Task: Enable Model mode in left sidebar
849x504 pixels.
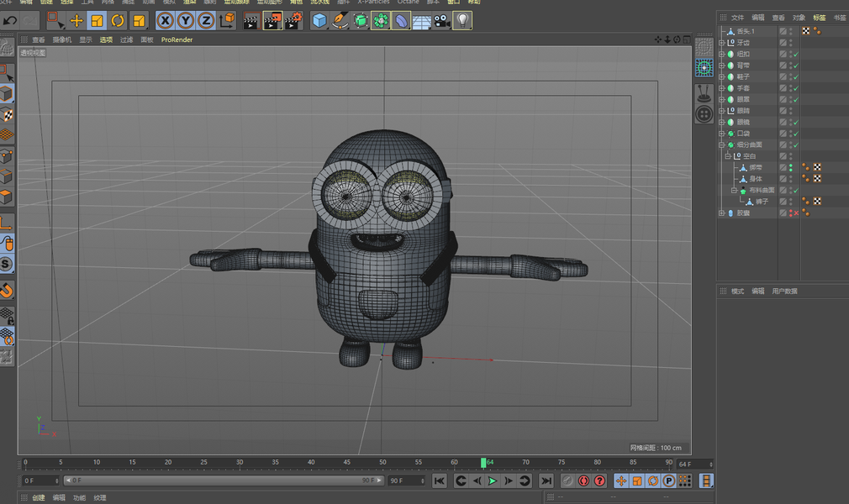Action: pyautogui.click(x=6, y=94)
